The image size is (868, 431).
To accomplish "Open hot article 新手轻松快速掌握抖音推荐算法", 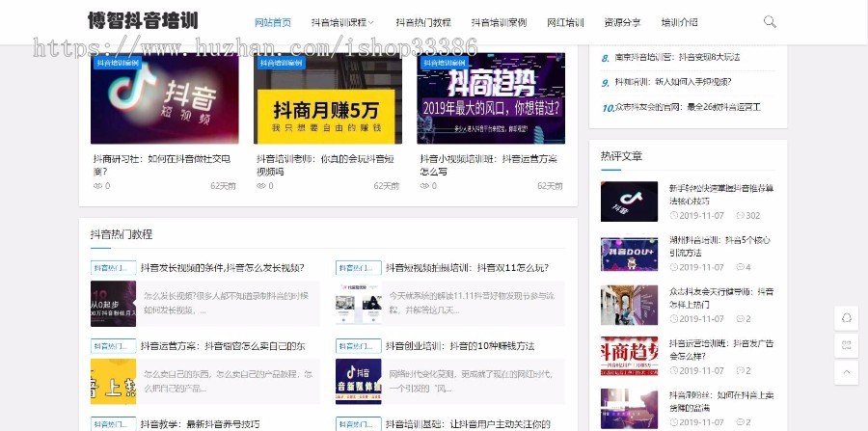I will [721, 194].
